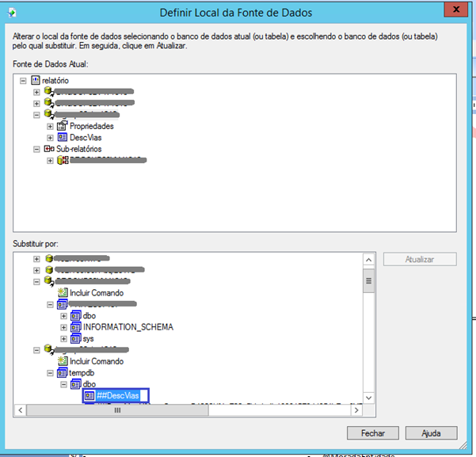
Task: Collapse the tempdb node
Action: point(50,372)
